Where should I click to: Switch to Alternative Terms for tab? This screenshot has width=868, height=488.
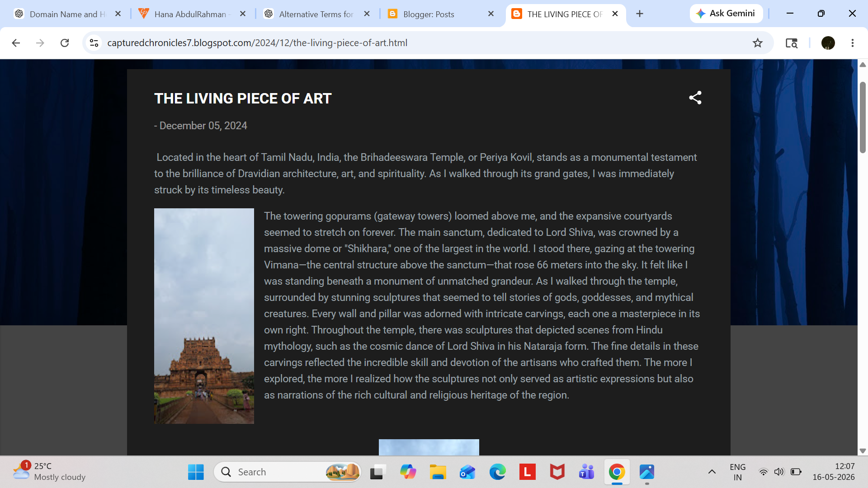316,14
